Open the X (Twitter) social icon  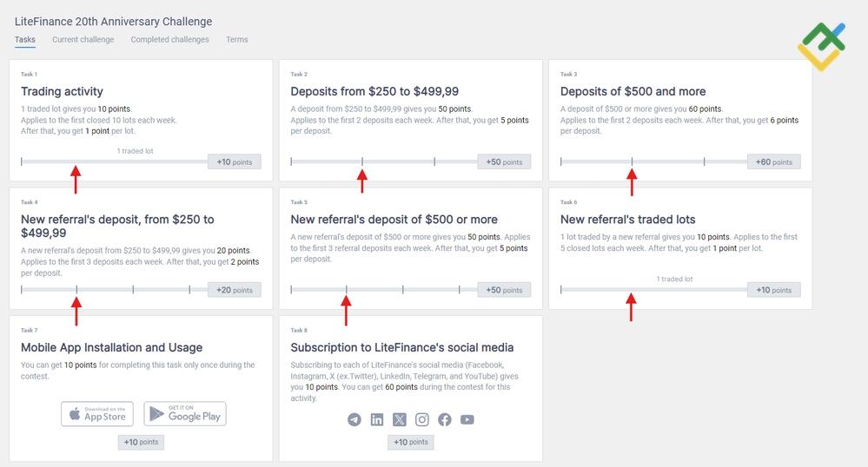coord(399,420)
